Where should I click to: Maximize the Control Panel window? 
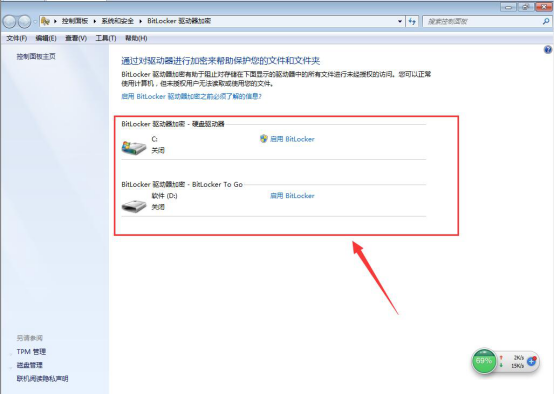(525, 7)
